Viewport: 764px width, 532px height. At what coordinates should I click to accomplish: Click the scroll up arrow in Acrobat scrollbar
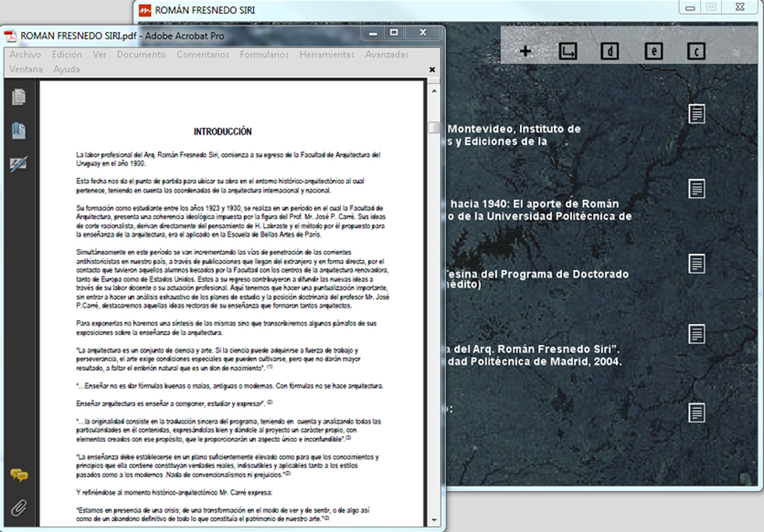pos(434,91)
